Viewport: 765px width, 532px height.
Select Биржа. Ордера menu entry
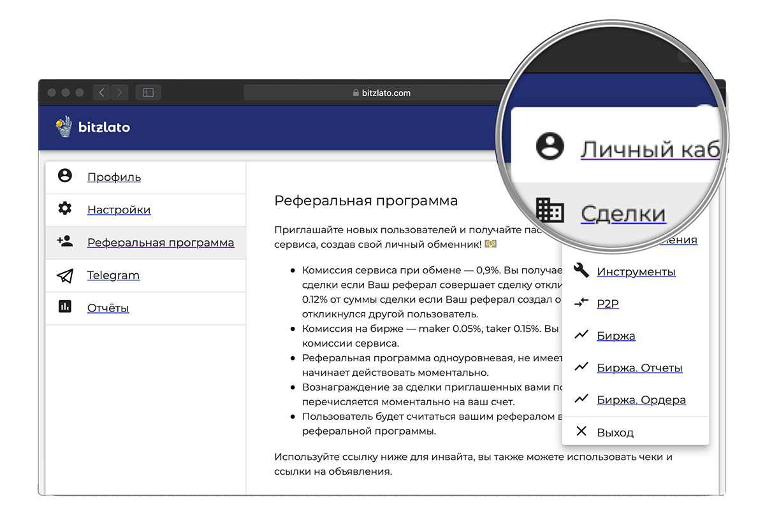(641, 400)
